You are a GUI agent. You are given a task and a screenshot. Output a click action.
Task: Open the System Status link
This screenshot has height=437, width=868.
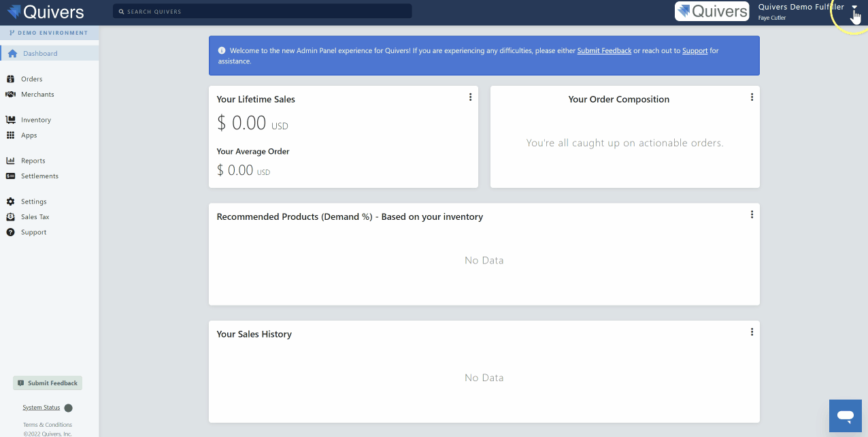point(41,408)
